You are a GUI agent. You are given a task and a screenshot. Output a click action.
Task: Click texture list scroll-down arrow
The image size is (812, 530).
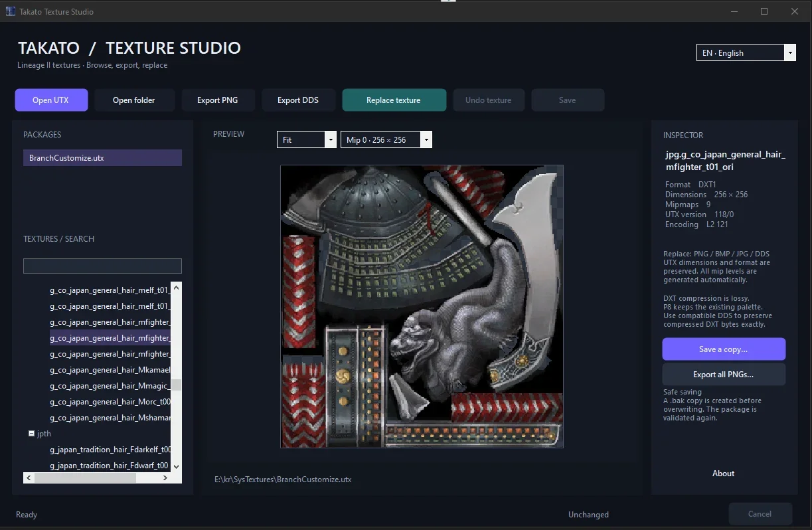[176, 466]
